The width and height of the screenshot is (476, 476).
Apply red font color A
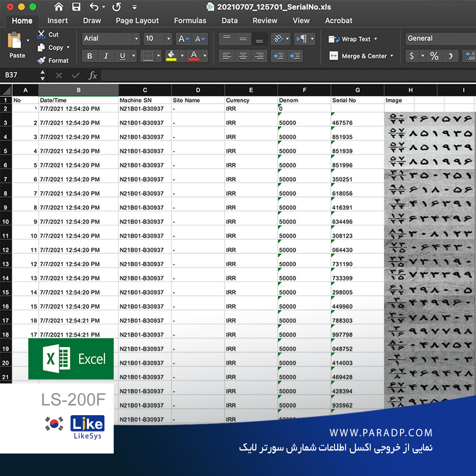(193, 56)
